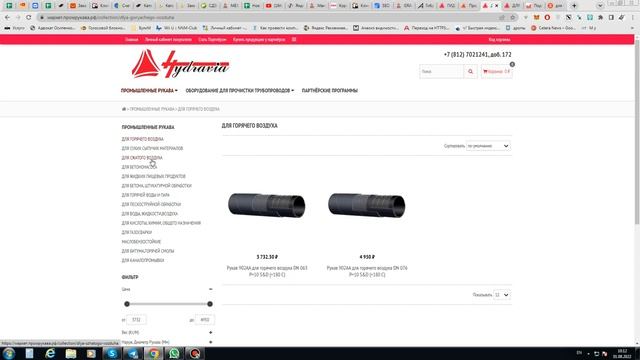Open the sort-order dropdown (Сортировать)
640x360 pixels.
(488, 146)
